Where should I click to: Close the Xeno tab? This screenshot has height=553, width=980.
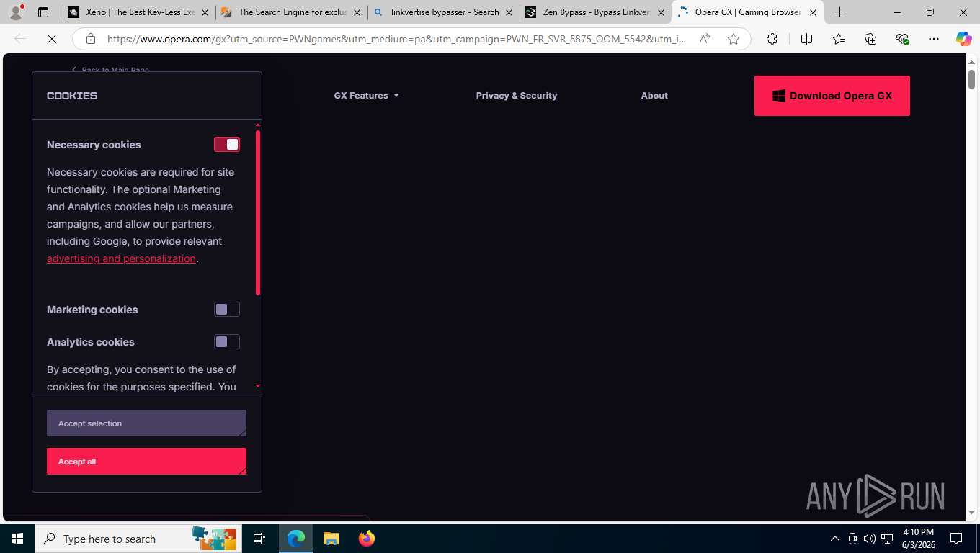[205, 12]
